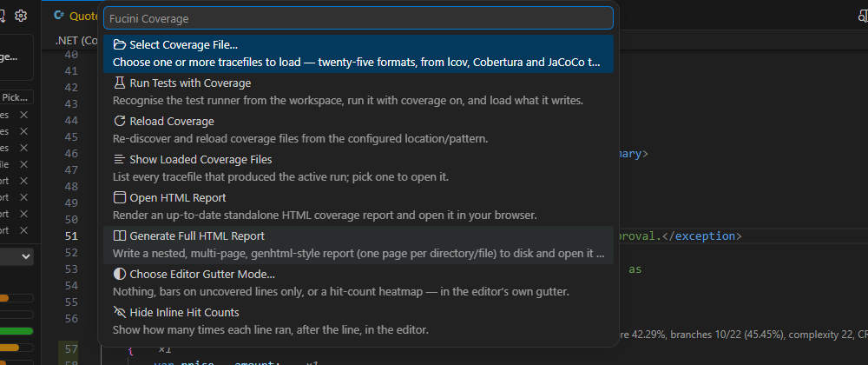Screen dimensions: 868x365
Task: Open the sidebar dropdown with chevron arrow
Action: click(x=16, y=256)
